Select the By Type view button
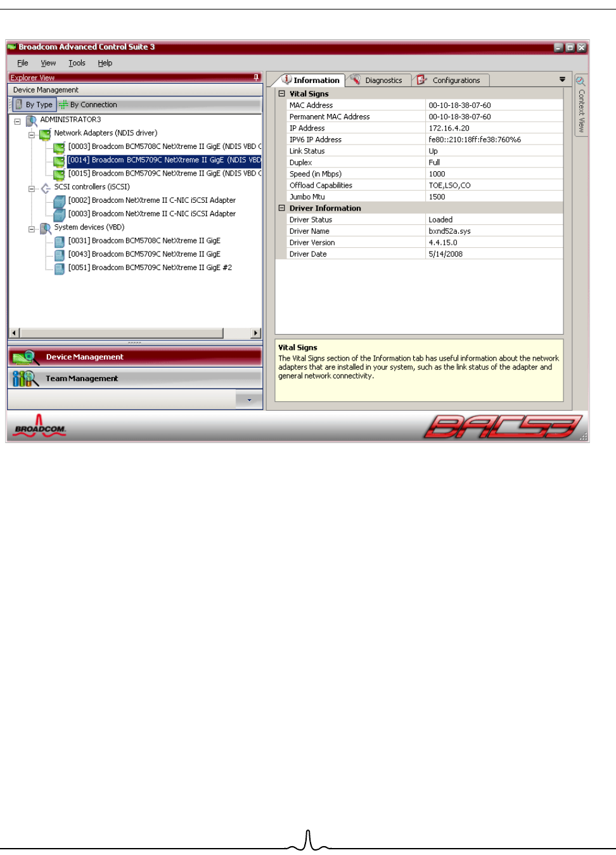Image resolution: width=616 pixels, height=855 pixels. (x=34, y=105)
